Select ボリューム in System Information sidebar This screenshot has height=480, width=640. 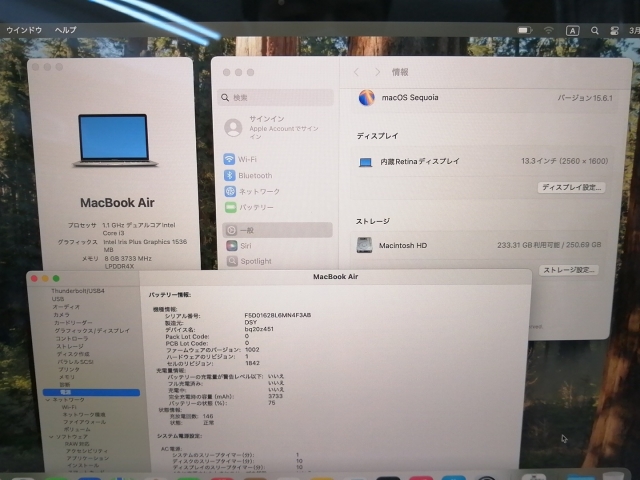77,429
